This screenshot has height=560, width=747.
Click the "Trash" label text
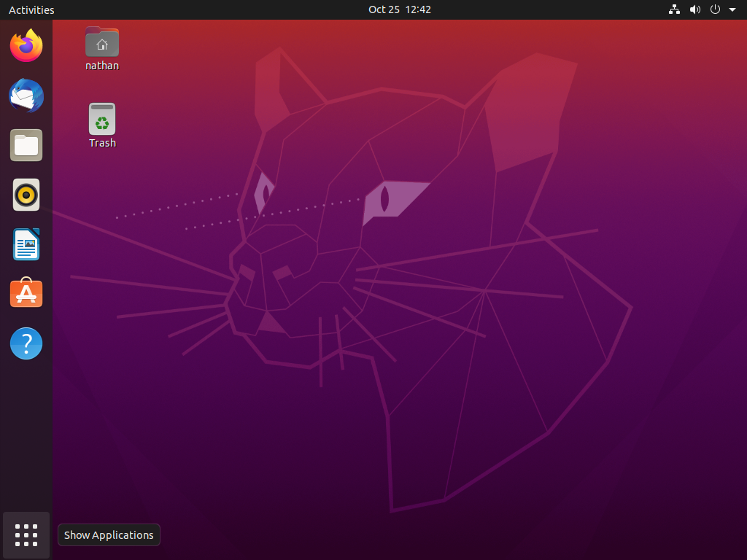(x=102, y=143)
